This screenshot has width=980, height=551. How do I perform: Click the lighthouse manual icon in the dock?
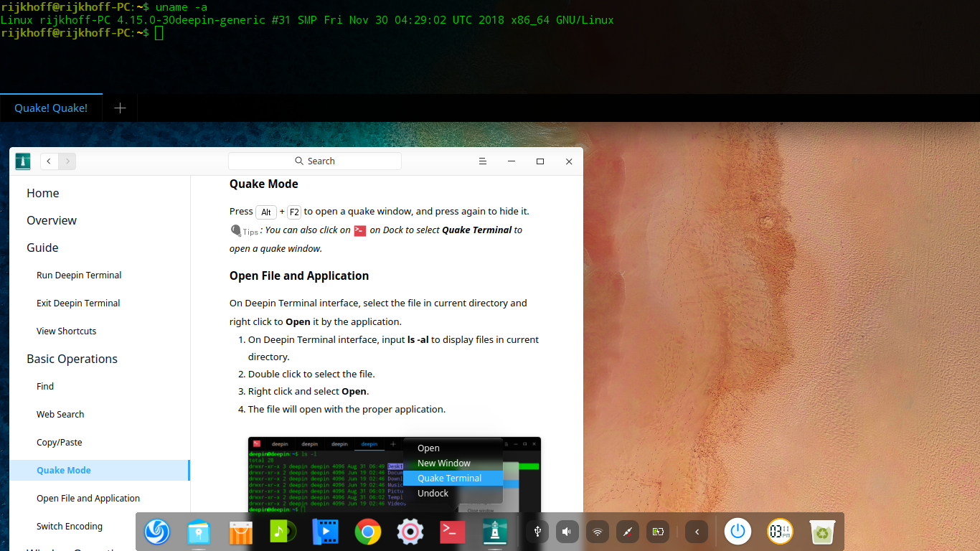[494, 532]
